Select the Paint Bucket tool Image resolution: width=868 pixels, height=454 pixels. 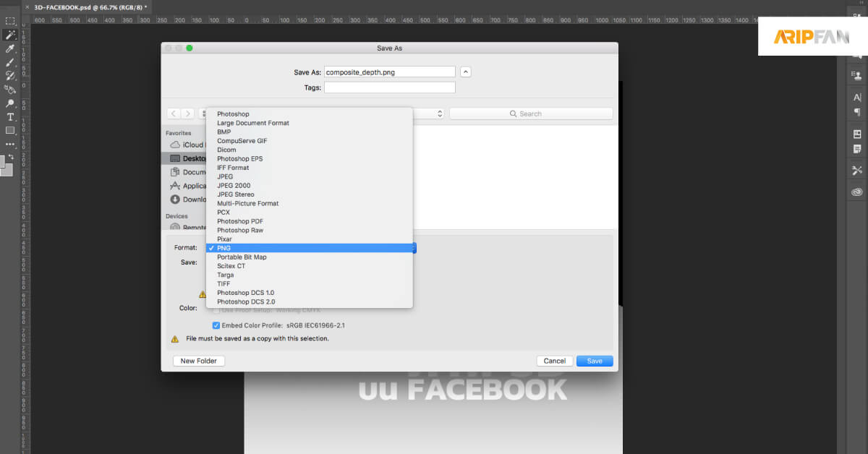pos(10,90)
